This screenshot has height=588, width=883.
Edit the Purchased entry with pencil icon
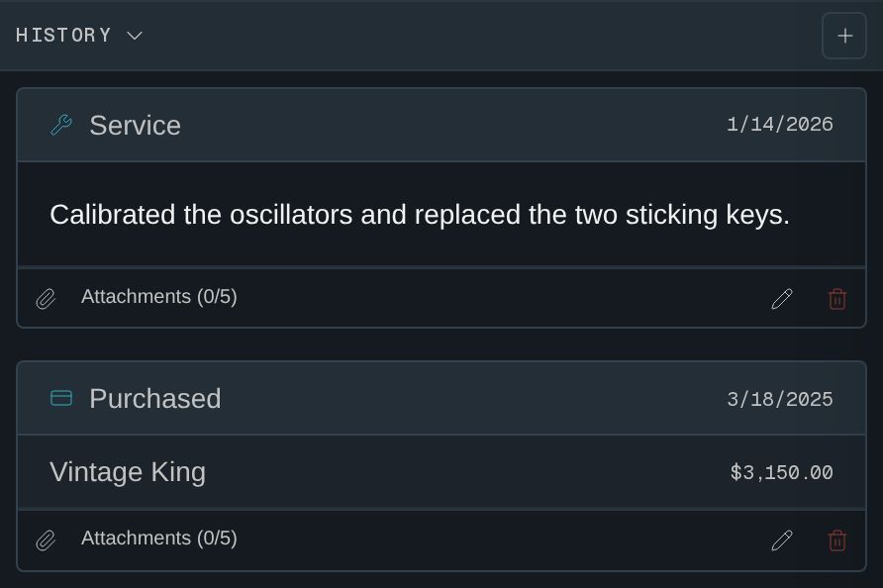(x=782, y=540)
